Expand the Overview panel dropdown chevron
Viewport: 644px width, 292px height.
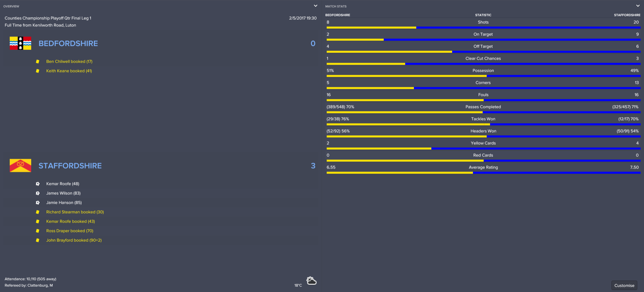[x=315, y=6]
